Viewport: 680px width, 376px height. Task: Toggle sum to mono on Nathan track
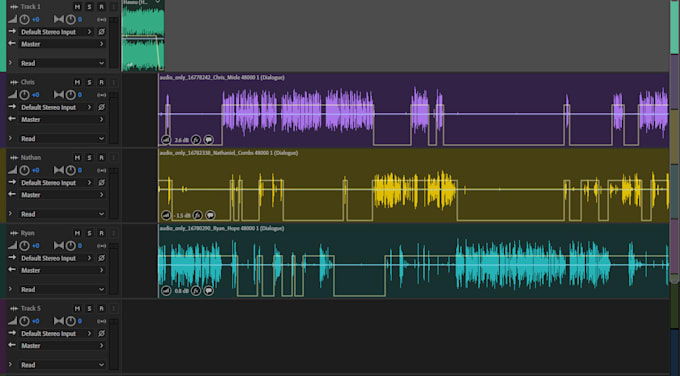(101, 170)
